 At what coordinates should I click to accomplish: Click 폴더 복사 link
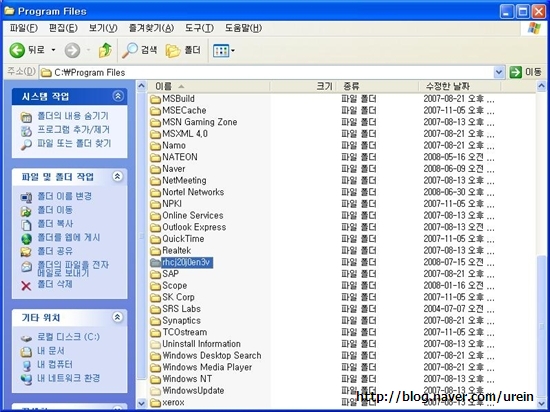click(55, 223)
